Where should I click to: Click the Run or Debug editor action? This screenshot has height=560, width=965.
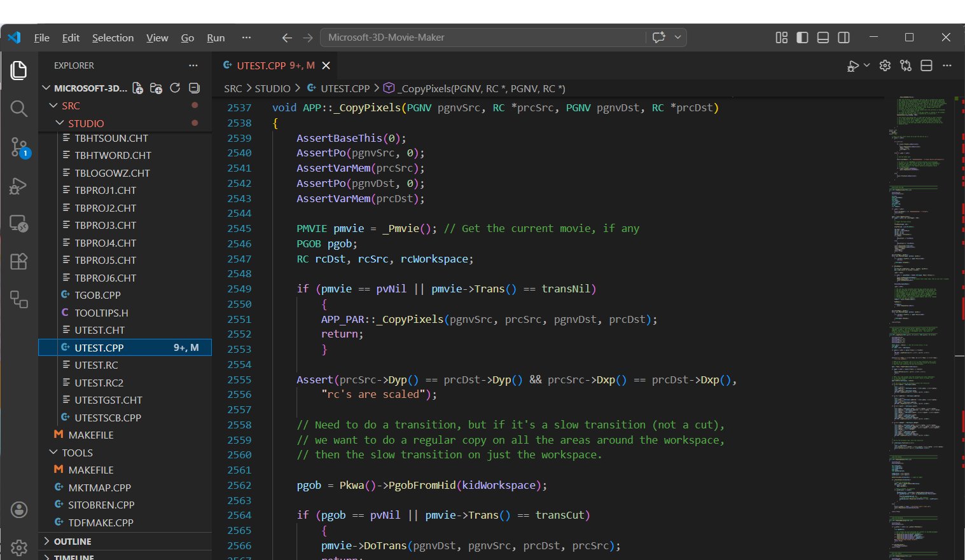852,65
